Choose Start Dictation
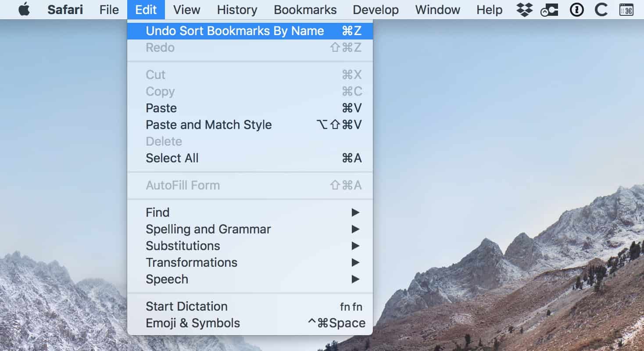Image resolution: width=644 pixels, height=351 pixels. click(x=250, y=306)
